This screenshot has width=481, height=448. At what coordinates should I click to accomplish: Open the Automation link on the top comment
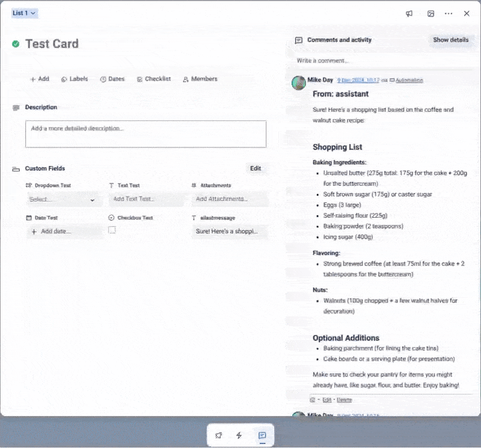409,81
